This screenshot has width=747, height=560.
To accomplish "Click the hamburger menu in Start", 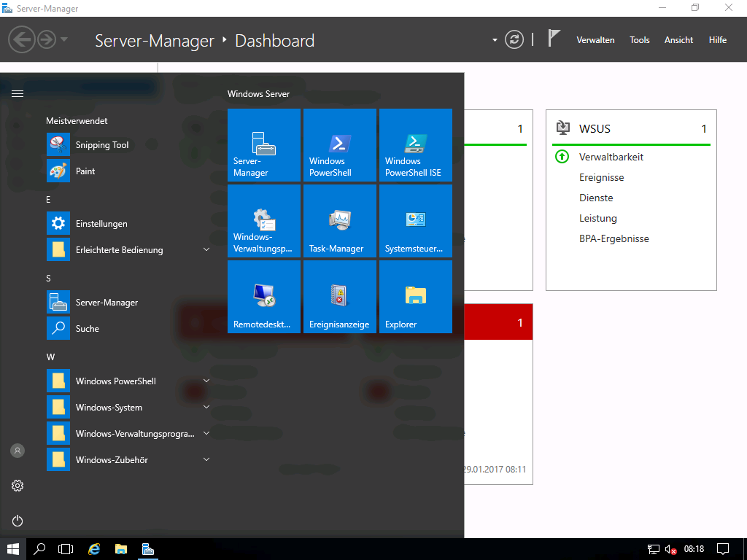I will [18, 94].
